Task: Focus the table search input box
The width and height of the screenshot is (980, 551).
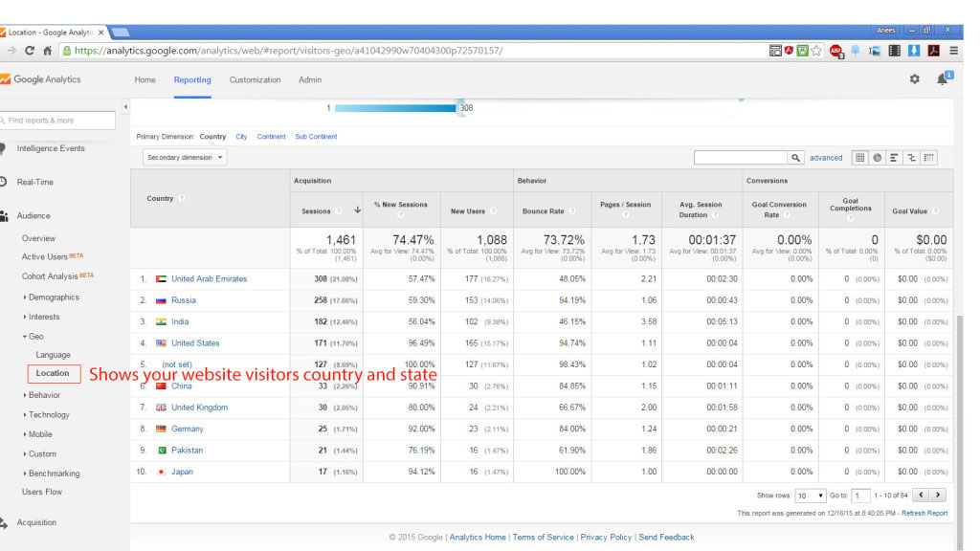Action: pyautogui.click(x=741, y=158)
